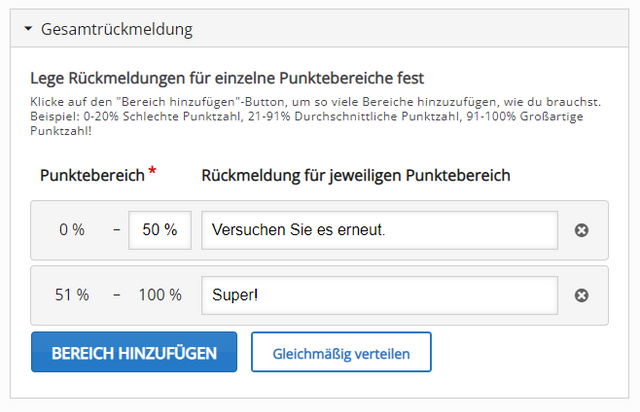Click the 'Lege Rückmeldungen für einzelne Punktebereiche fest' heading

point(227,78)
